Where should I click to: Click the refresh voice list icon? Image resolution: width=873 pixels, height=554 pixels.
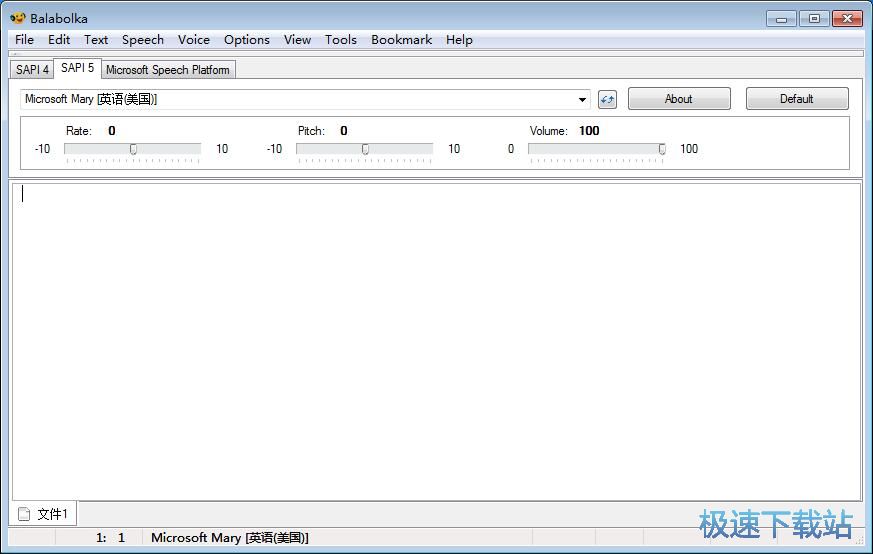(x=607, y=100)
